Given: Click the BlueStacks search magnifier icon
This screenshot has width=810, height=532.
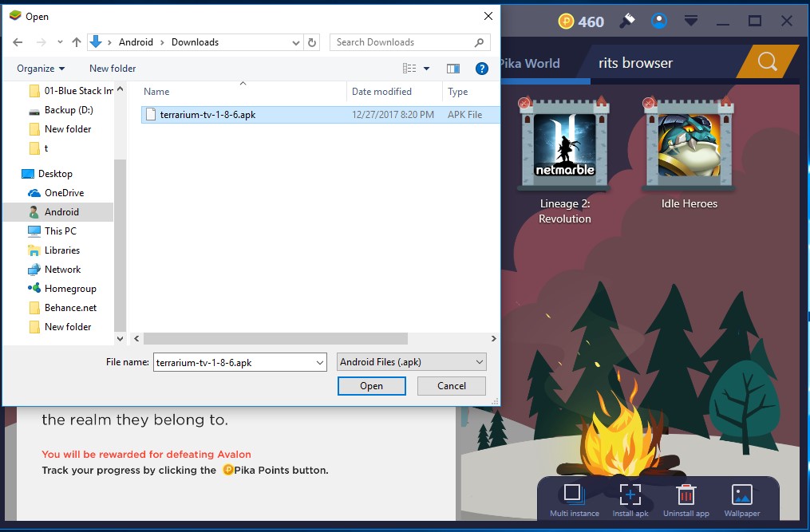Looking at the screenshot, I should (767, 61).
